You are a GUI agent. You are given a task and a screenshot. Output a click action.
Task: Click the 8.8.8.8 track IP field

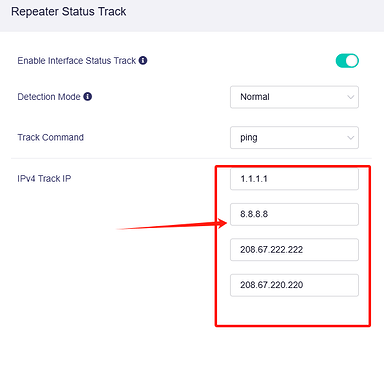[294, 214]
